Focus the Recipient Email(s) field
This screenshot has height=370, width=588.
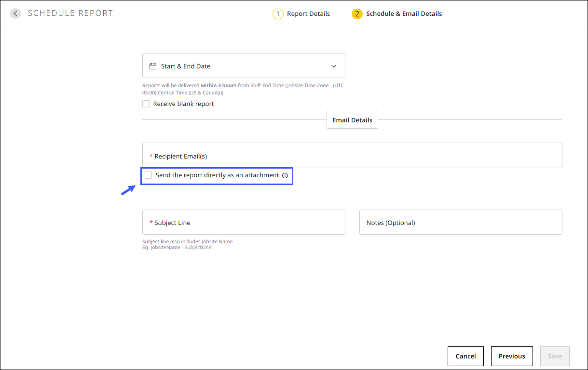tap(352, 156)
